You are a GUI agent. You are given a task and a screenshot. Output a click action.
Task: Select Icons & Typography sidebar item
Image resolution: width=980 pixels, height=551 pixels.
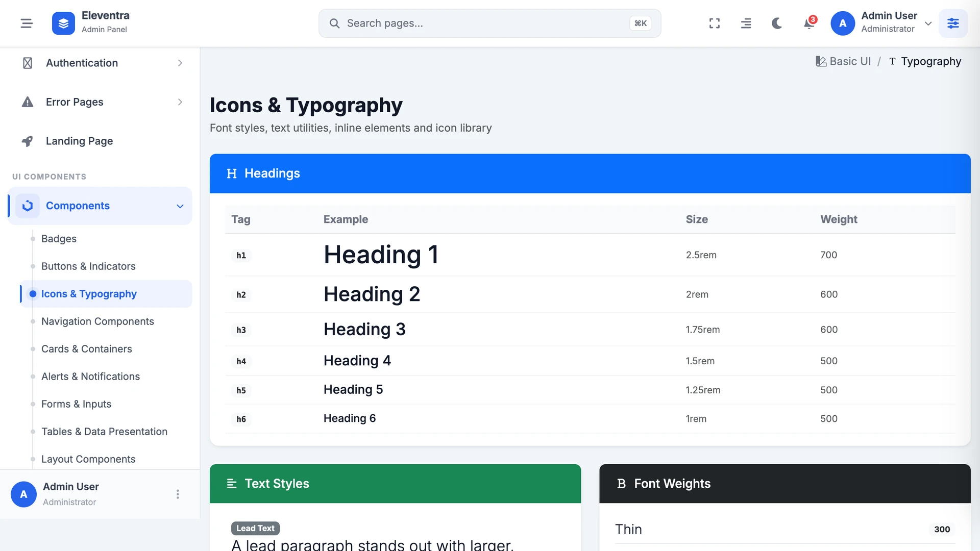coord(106,294)
